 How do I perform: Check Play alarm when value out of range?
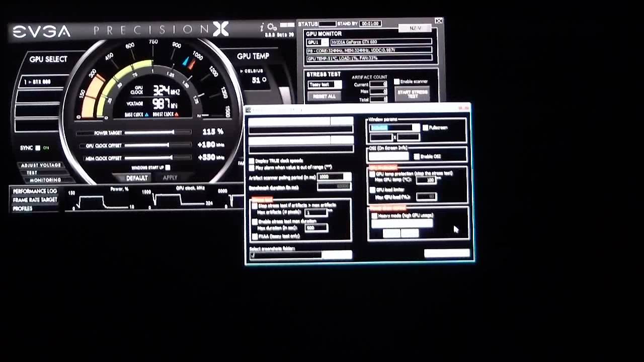(x=252, y=167)
